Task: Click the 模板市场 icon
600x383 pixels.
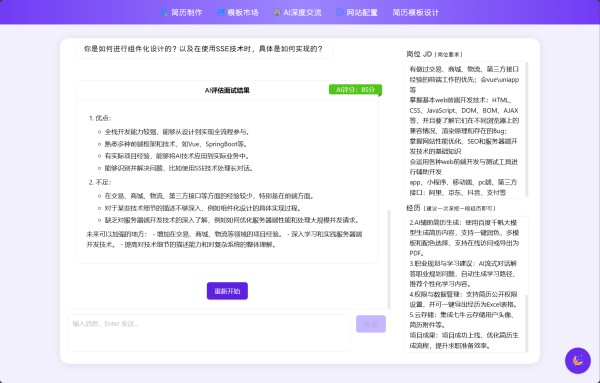Action: (x=220, y=12)
